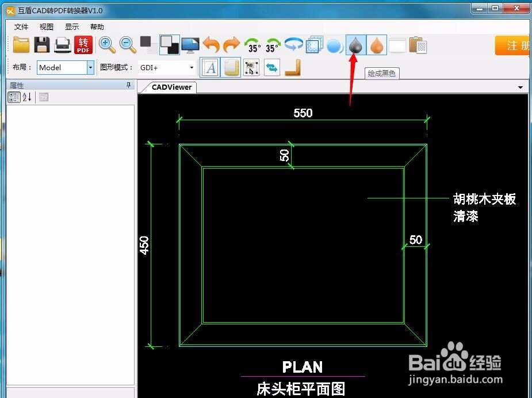Click the 胡桃木夹板 label
This screenshot has height=398, width=532.
pyautogui.click(x=484, y=199)
